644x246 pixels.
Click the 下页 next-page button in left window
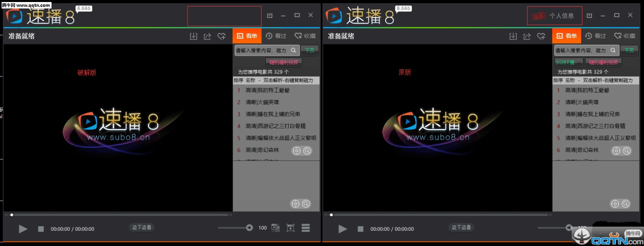click(310, 50)
